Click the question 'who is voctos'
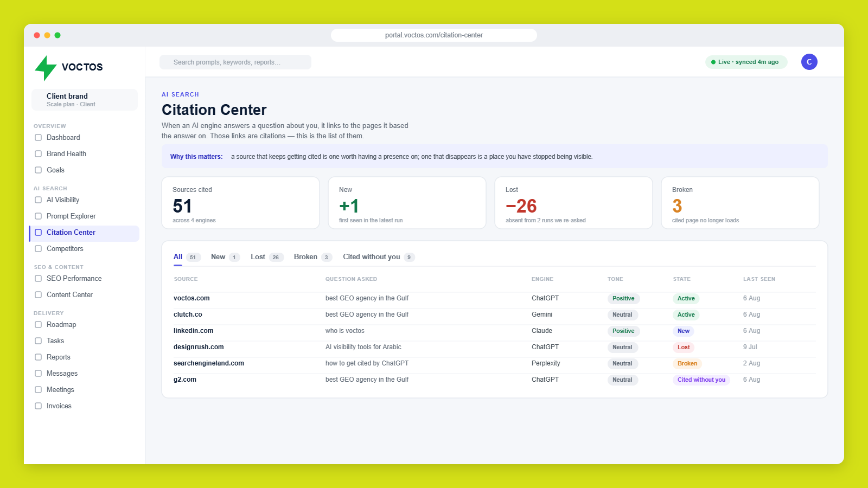Image resolution: width=868 pixels, height=488 pixels. [x=345, y=331]
